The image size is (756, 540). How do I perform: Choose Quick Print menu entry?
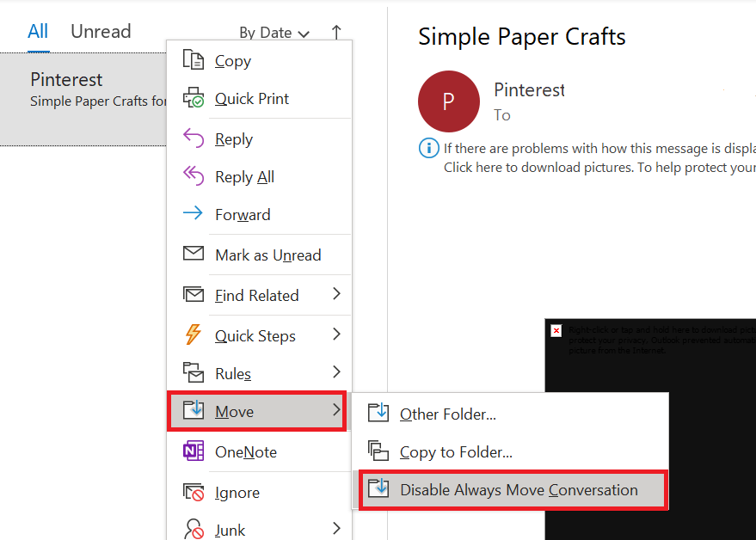(x=260, y=98)
